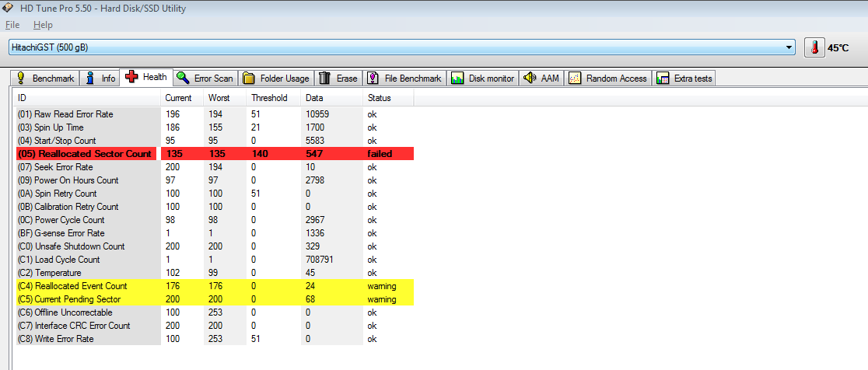Select the Seek Error Rate row

[x=214, y=167]
